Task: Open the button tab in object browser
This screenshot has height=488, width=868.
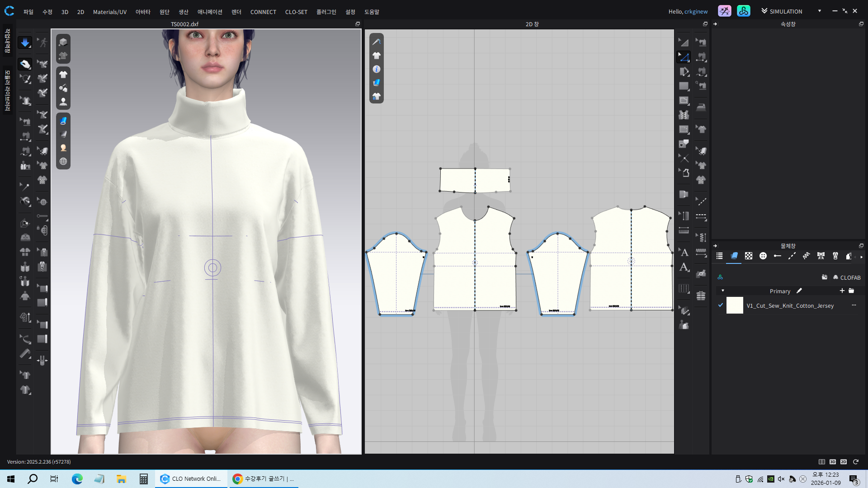Action: [x=763, y=256]
